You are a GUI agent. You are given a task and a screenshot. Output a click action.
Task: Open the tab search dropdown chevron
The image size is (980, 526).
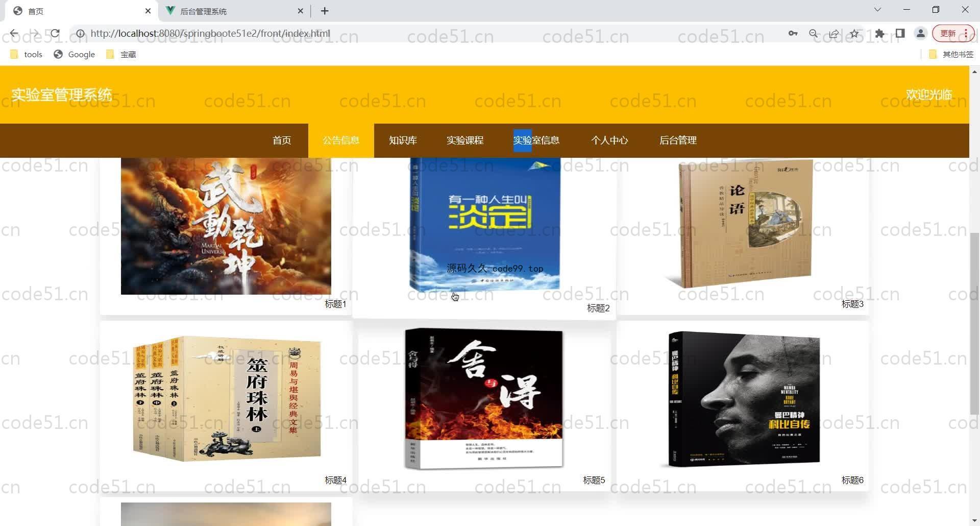click(877, 10)
